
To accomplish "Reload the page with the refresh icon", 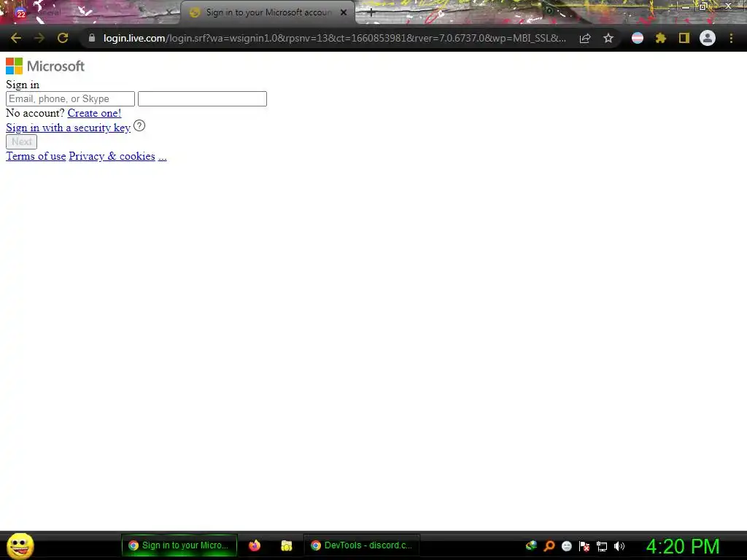I will point(63,38).
